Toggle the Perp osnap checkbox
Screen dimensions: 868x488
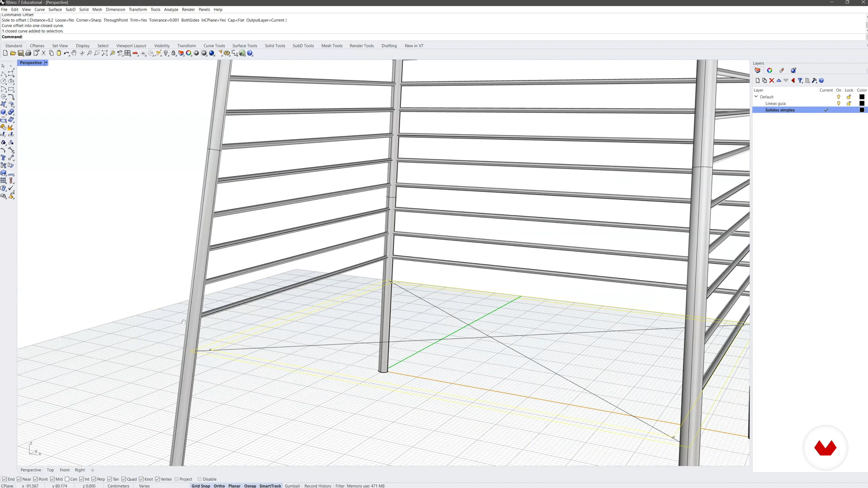(94, 479)
